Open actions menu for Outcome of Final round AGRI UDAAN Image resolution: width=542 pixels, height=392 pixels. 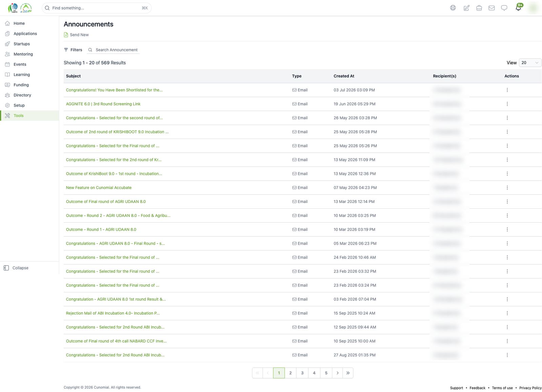[x=507, y=202]
